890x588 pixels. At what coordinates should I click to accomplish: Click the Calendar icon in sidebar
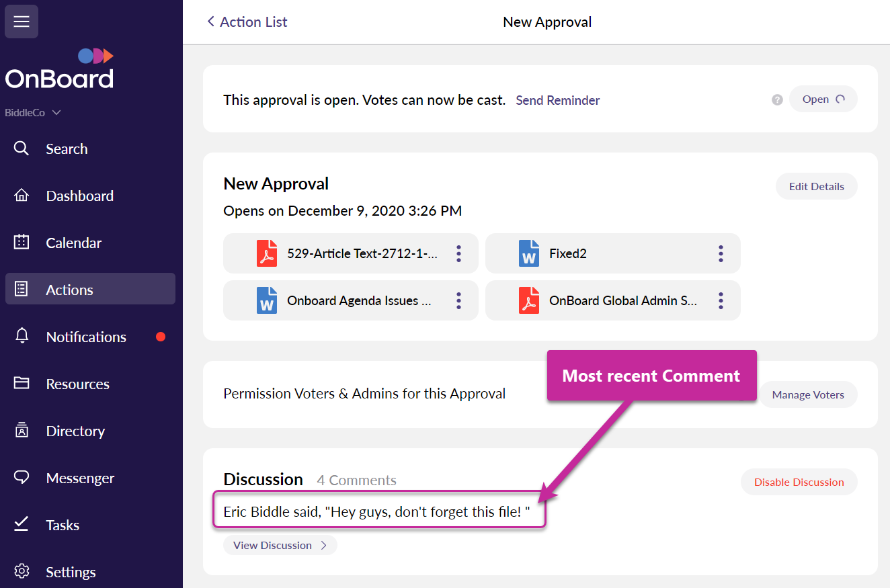point(22,243)
